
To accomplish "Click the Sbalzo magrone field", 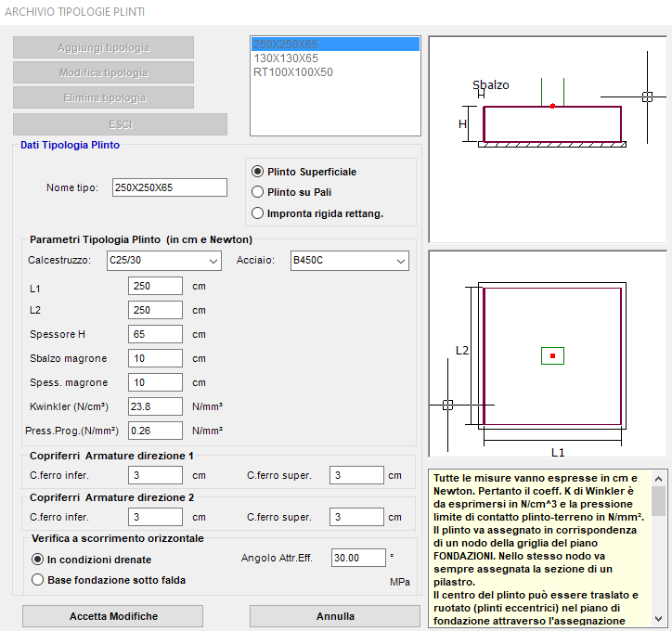I will (155, 358).
